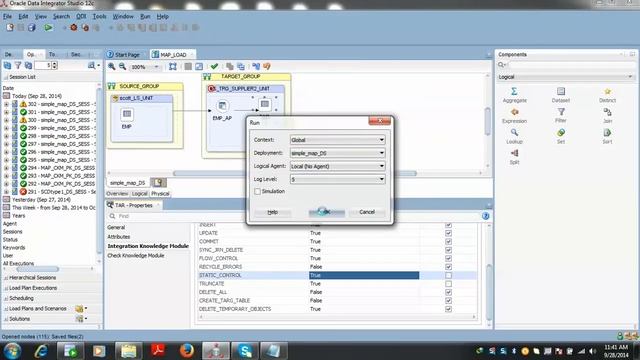This screenshot has height=360, width=640.
Task: Click Help in the Run dialog
Action: (x=273, y=212)
